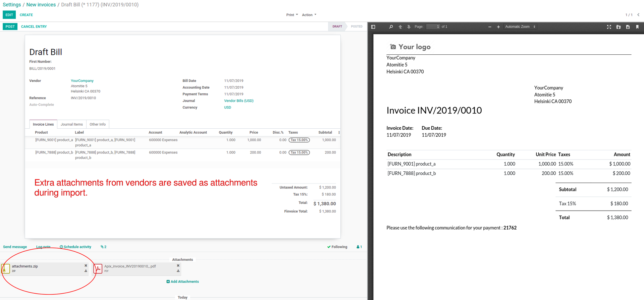Click the reference INV/2019/0010 text
This screenshot has height=300, width=644.
click(83, 98)
